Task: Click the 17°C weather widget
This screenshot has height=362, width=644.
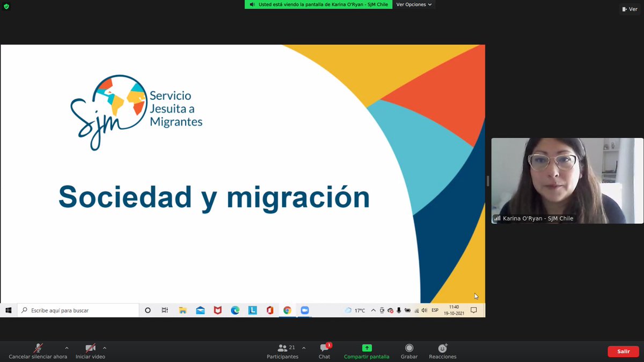Action: [x=355, y=310]
